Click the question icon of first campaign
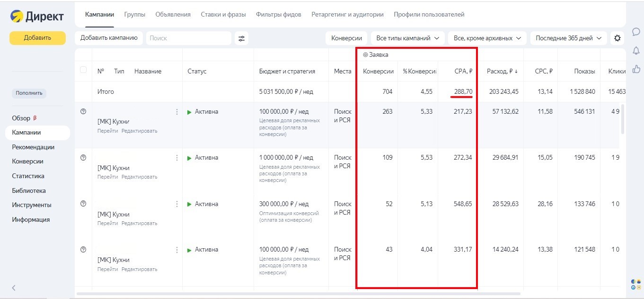Image resolution: width=644 pixels, height=299 pixels. pos(83,111)
